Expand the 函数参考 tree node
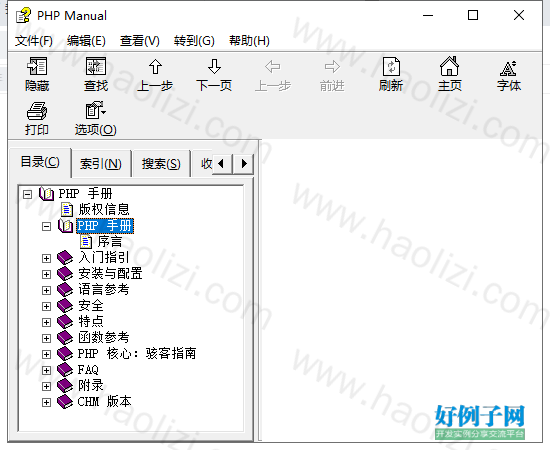550x450 pixels. (x=46, y=338)
